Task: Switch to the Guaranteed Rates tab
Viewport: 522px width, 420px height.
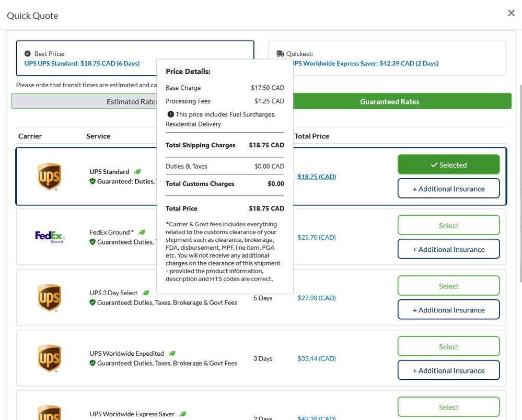Action: [x=389, y=102]
